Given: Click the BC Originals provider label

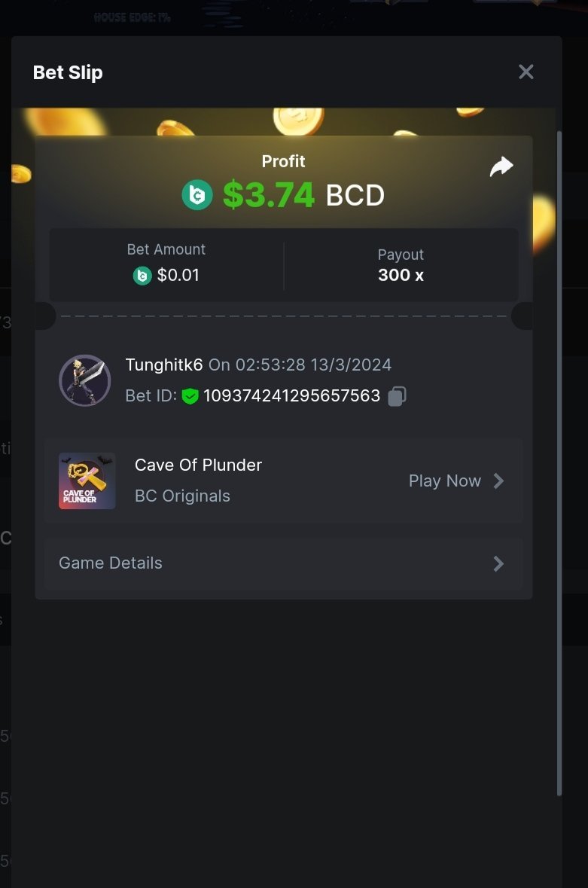Looking at the screenshot, I should click(x=182, y=496).
